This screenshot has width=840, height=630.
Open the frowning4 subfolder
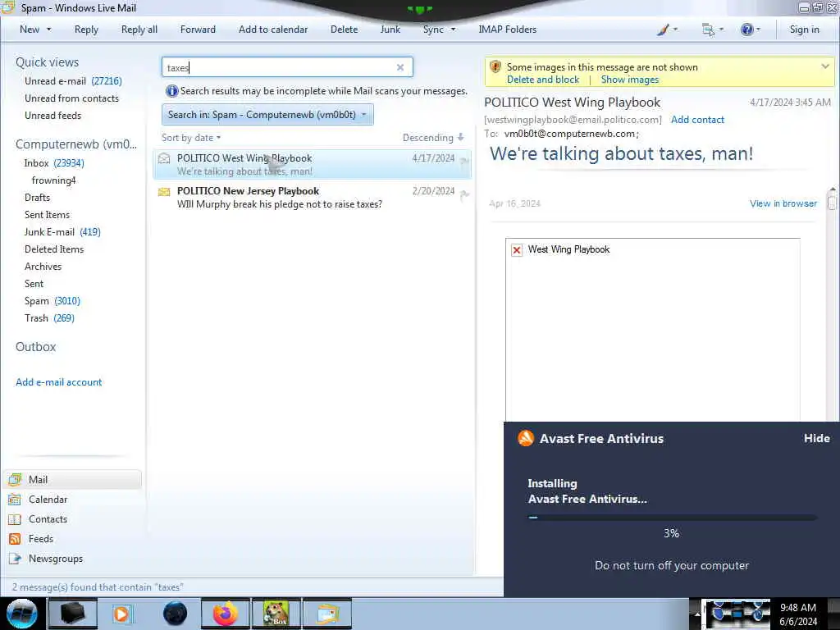pyautogui.click(x=53, y=180)
